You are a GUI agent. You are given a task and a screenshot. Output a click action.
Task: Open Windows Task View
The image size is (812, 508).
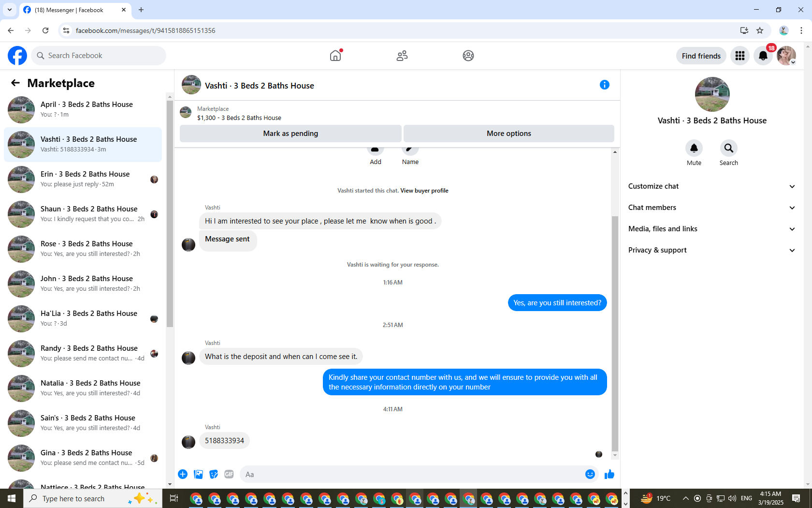tap(174, 498)
